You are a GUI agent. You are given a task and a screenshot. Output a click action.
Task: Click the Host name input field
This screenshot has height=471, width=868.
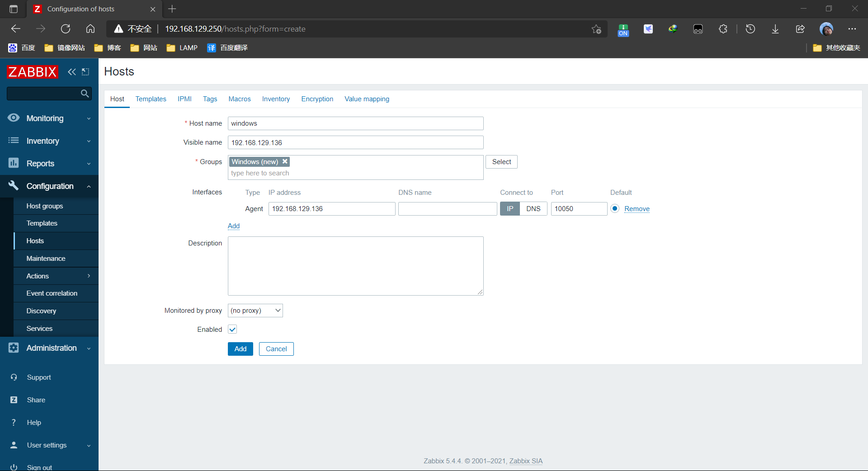pyautogui.click(x=356, y=123)
